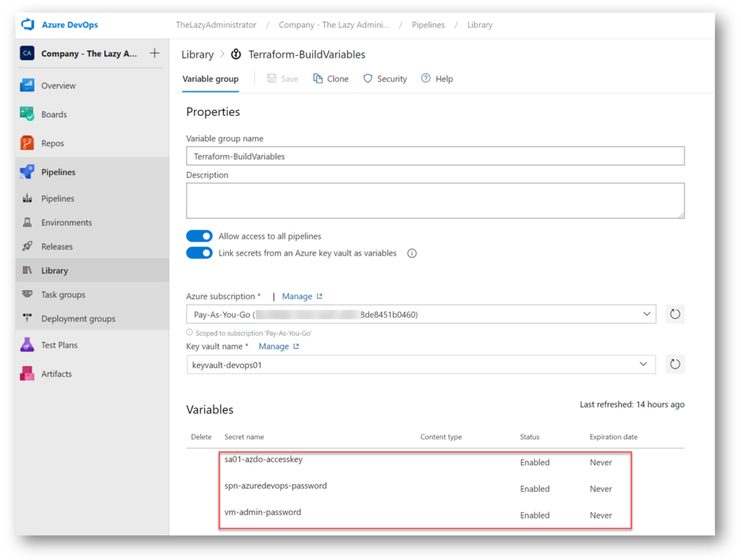Click the variable group icon before Terraform-BuildVariables
This screenshot has width=741, height=560.
[x=236, y=54]
